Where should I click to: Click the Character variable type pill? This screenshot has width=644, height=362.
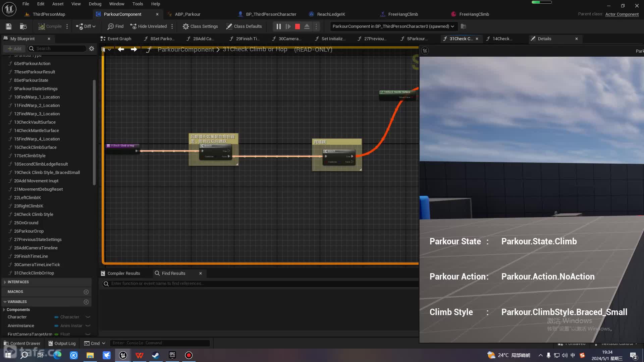67,317
